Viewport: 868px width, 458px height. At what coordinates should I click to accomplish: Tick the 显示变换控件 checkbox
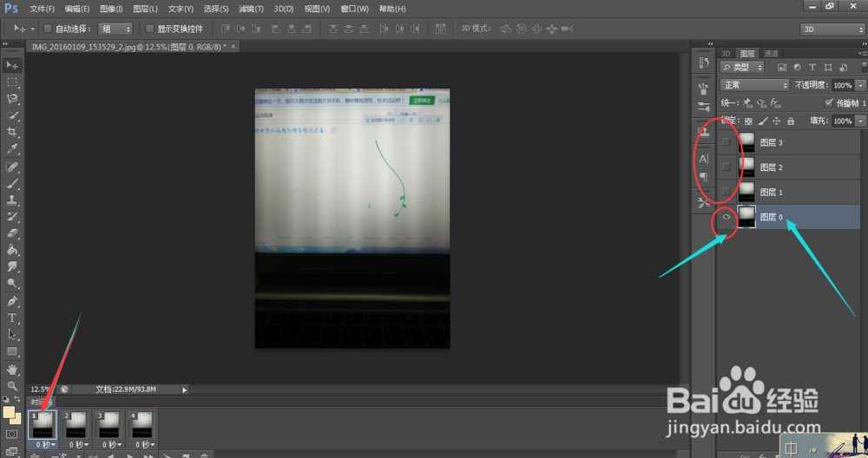coord(149,29)
